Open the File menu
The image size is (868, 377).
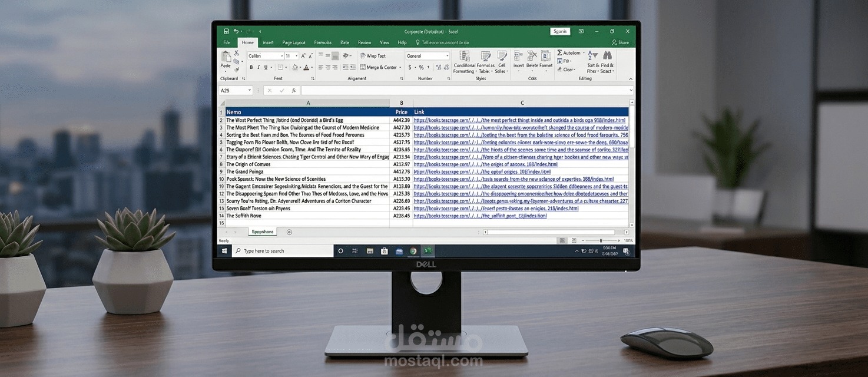[227, 42]
